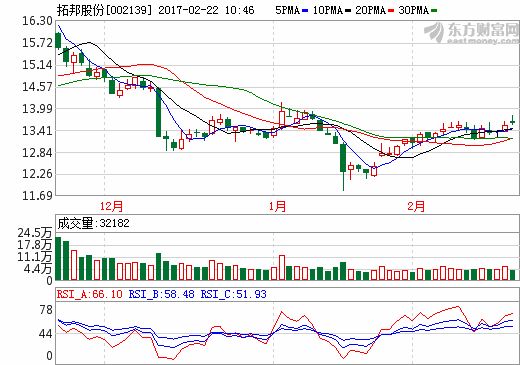Click the 2月 date axis label
This screenshot has height=365, width=520.
click(x=416, y=206)
